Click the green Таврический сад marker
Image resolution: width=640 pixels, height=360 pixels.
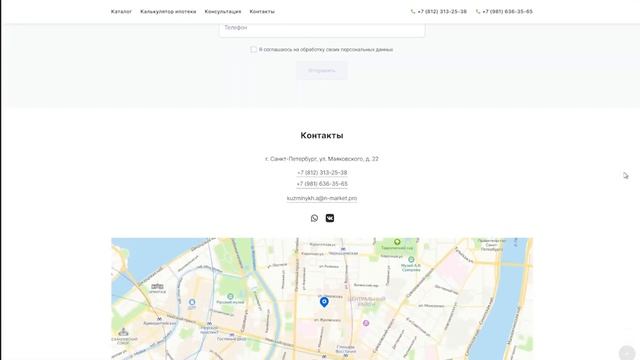397,242
